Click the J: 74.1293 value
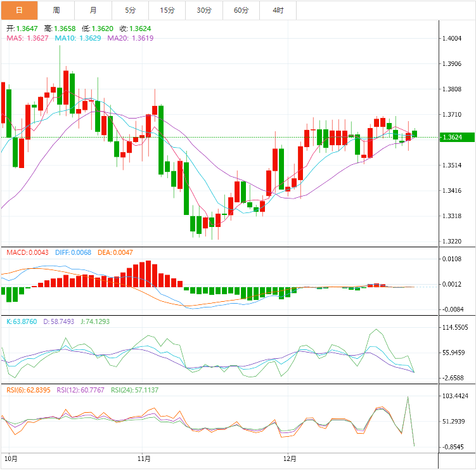The image size is (476, 473). 95,321
